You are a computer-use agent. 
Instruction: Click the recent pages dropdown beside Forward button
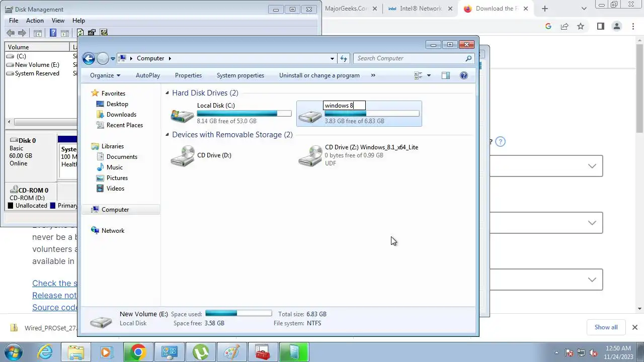click(x=113, y=58)
